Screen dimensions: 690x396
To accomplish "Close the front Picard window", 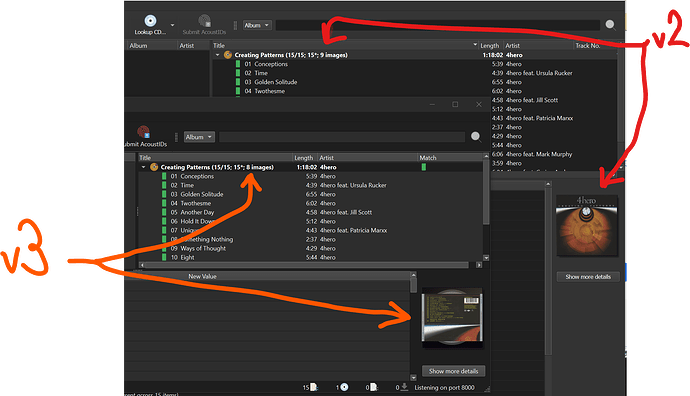I will coord(479,105).
